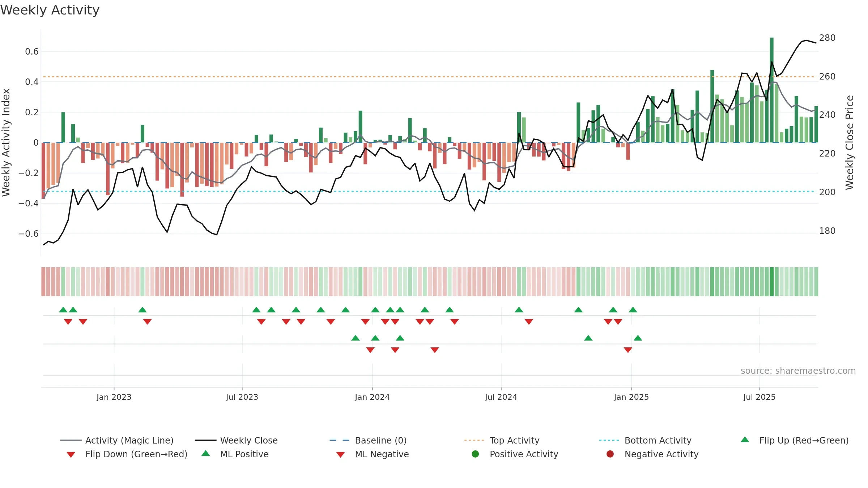Click the Weekly Close black line sample
Image resolution: width=868 pixels, height=488 pixels.
click(205, 440)
